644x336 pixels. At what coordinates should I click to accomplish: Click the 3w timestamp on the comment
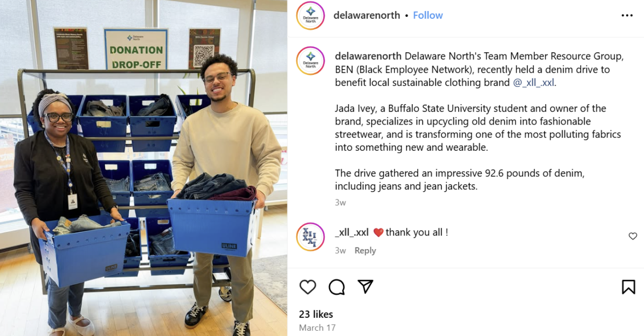tap(340, 251)
